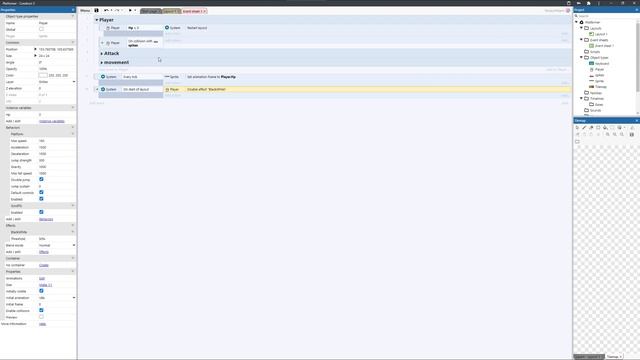Expand the Size property arrow
The image size is (640, 360).
[35, 56]
